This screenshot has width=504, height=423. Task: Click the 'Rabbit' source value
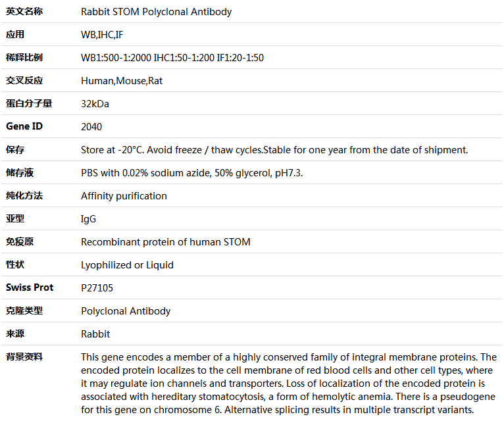(x=95, y=334)
